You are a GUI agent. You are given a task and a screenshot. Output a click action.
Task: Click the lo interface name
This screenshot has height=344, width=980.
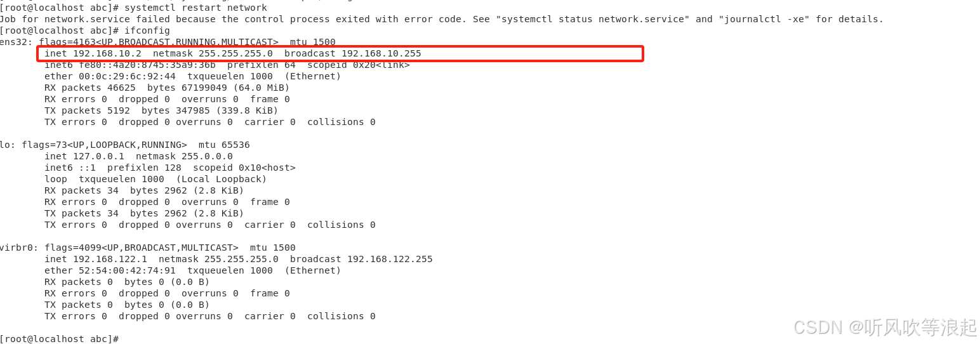pyautogui.click(x=6, y=145)
